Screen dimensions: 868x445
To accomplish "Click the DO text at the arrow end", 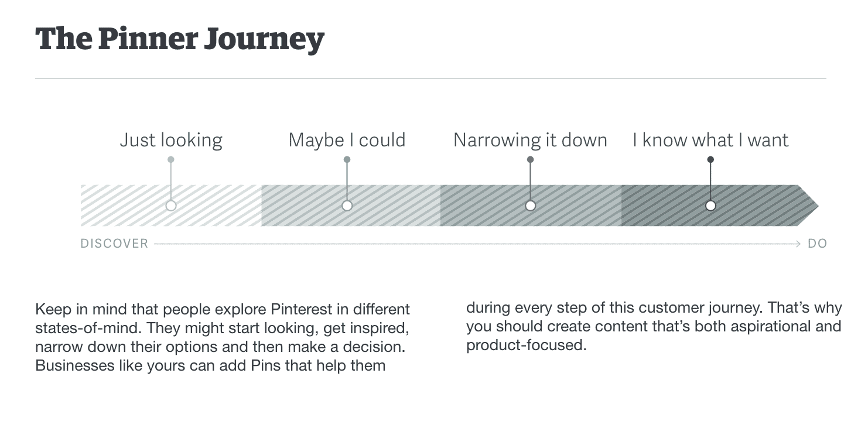I will point(817,244).
